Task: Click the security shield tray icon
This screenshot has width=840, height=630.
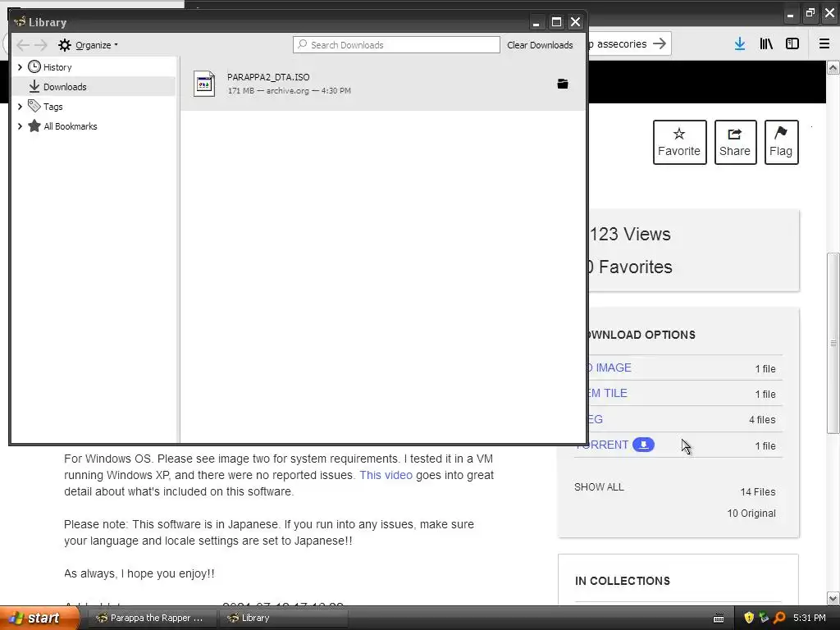Action: 749,618
